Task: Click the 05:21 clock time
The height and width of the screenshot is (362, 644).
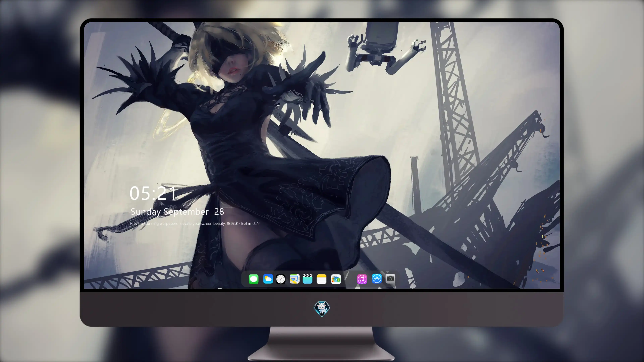Action: 153,193
